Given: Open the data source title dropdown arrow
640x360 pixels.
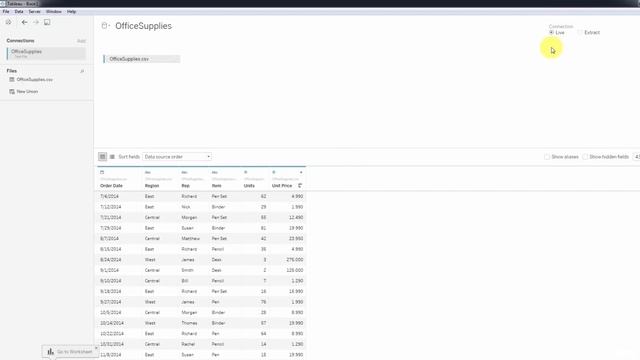Looking at the screenshot, I should tap(109, 26).
